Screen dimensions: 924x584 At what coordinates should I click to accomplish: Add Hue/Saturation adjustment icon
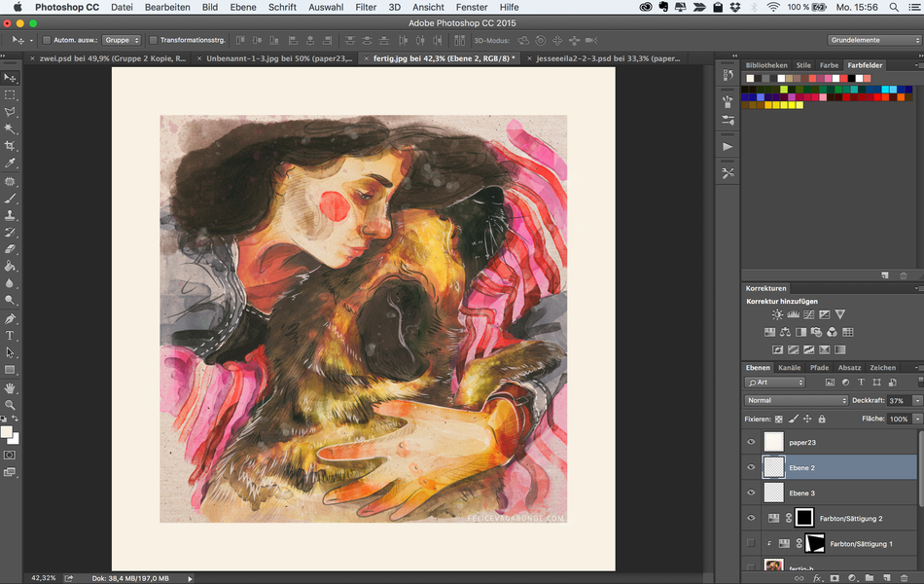point(769,332)
